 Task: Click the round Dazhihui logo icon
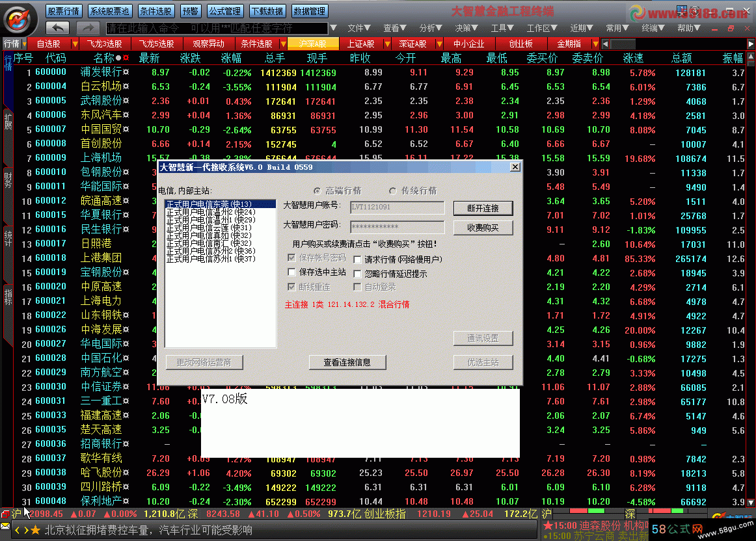[x=18, y=20]
